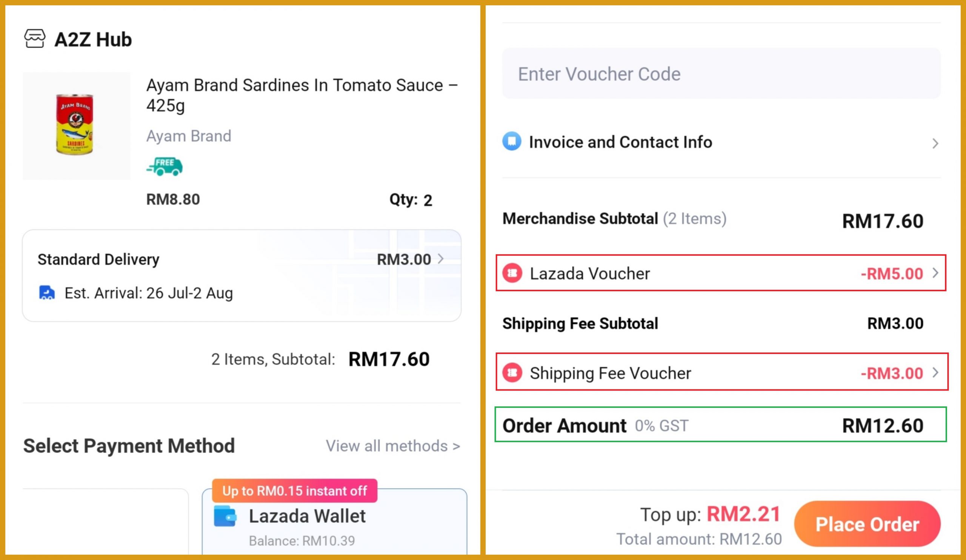Screen dimensions: 966x560
Task: Open the Ayam Brand sardines product thumbnail
Action: point(76,126)
